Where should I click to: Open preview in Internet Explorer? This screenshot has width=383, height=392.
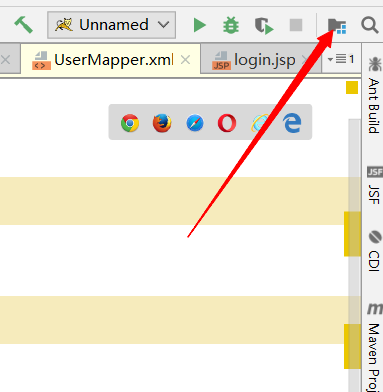260,123
